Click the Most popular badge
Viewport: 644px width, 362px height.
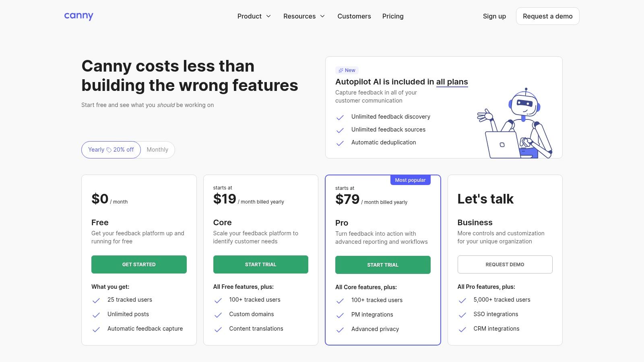410,180
